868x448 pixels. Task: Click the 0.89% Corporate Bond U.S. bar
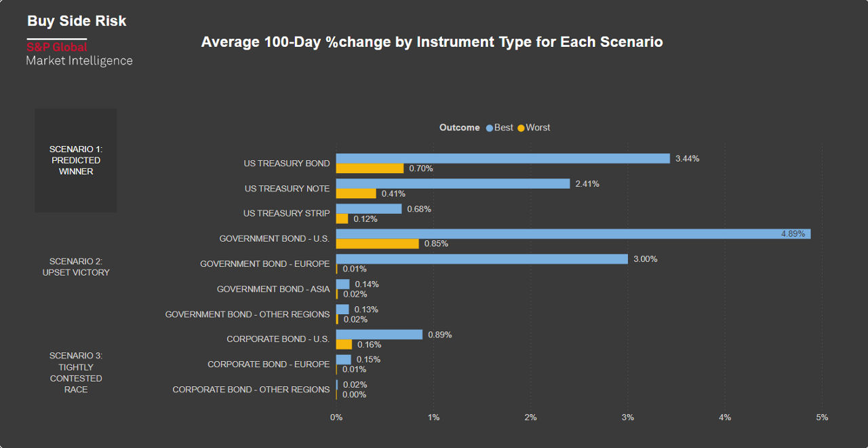379,335
